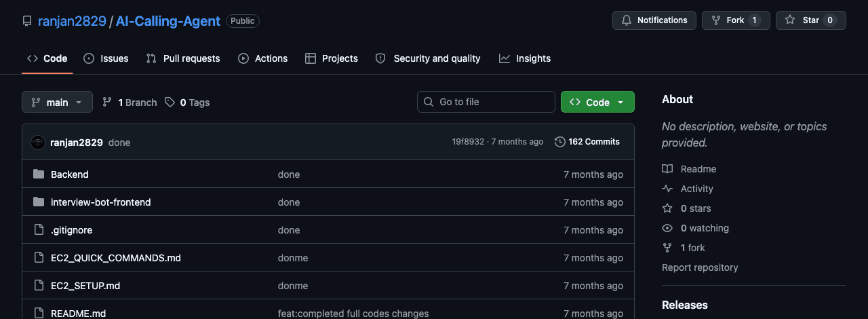Click '7 months ago' on the Backend row
Screen dimensions: 868x319
tap(593, 174)
